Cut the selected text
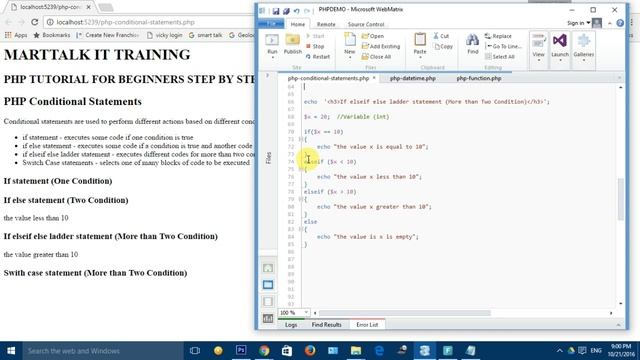 tap(441, 36)
